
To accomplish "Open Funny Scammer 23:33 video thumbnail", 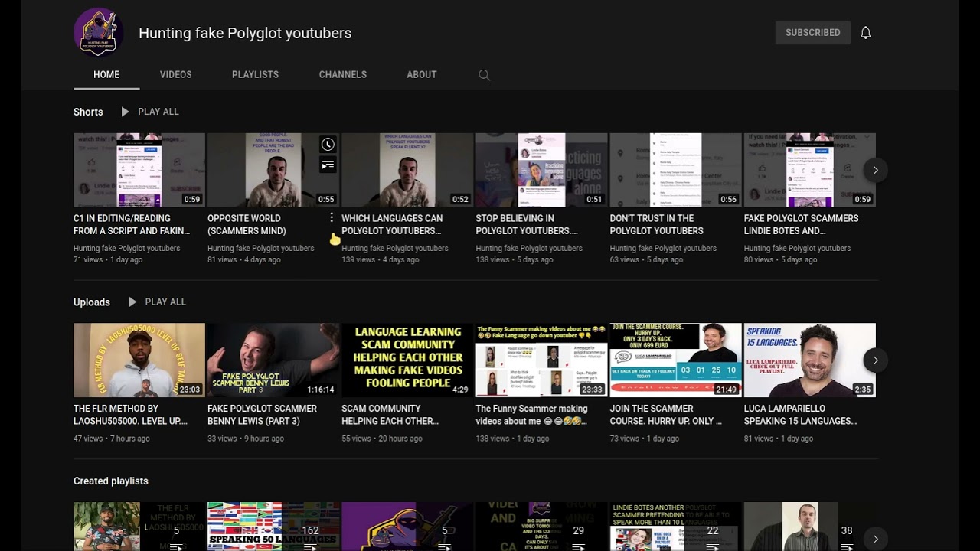I will pyautogui.click(x=541, y=360).
